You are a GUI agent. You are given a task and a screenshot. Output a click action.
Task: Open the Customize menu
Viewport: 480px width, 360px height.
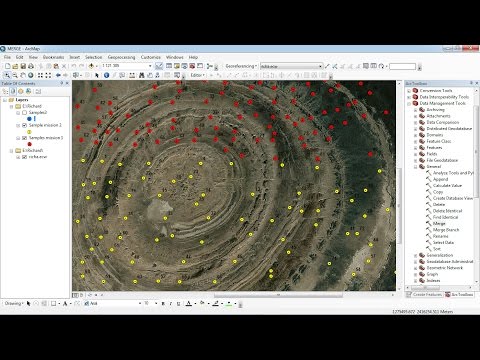pyautogui.click(x=151, y=57)
